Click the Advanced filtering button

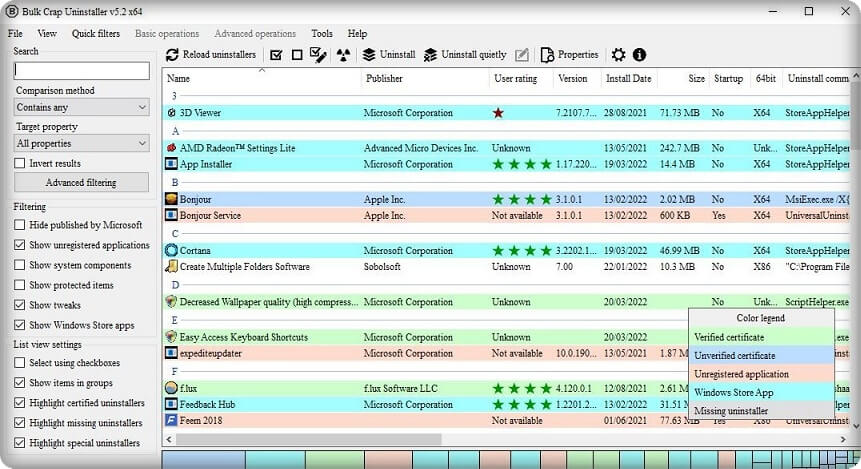pyautogui.click(x=81, y=182)
